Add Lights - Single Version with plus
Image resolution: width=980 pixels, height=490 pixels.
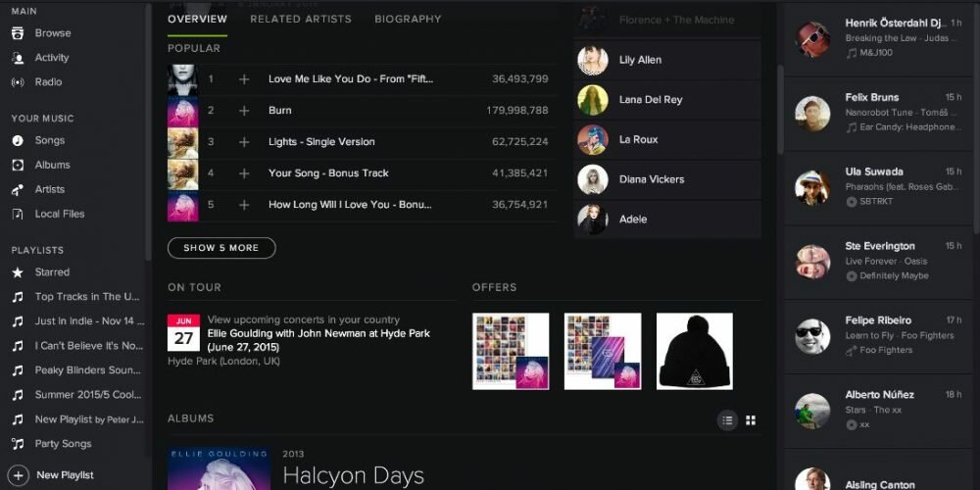244,142
